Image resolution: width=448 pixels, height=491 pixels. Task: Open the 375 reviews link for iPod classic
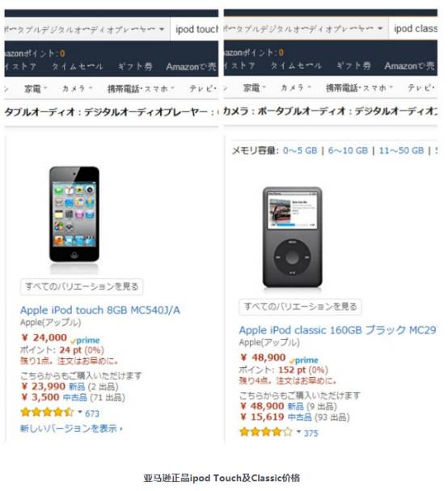pyautogui.click(x=311, y=434)
